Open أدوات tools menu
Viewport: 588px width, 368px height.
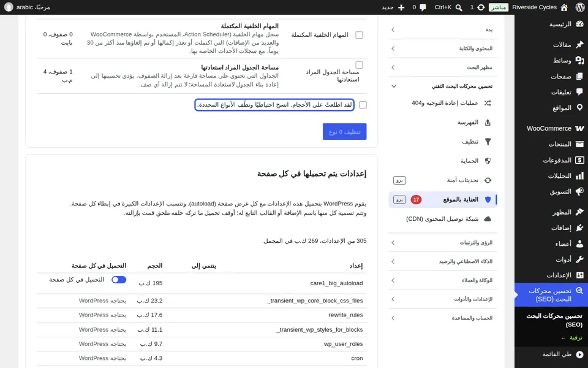(570, 259)
